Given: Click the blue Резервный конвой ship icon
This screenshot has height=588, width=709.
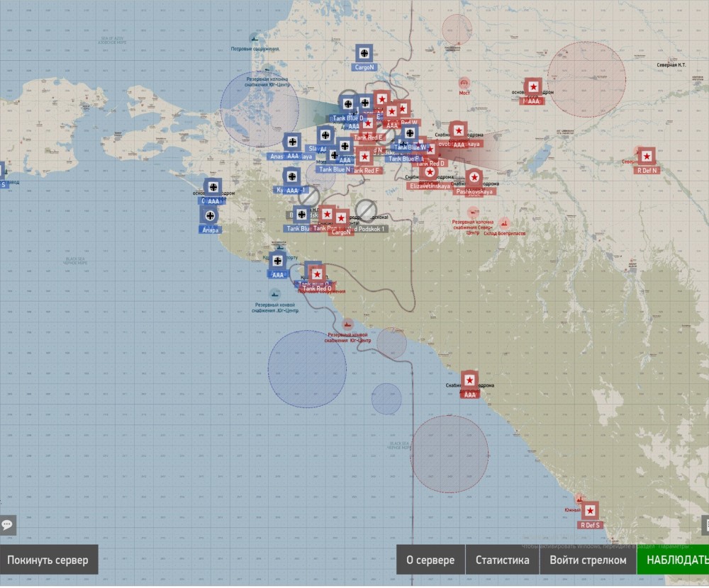Looking at the screenshot, I should (274, 295).
